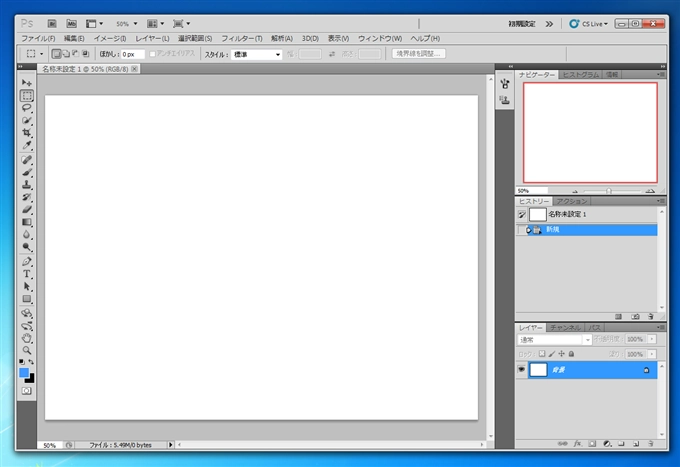Select the Crop tool

pos(27,133)
